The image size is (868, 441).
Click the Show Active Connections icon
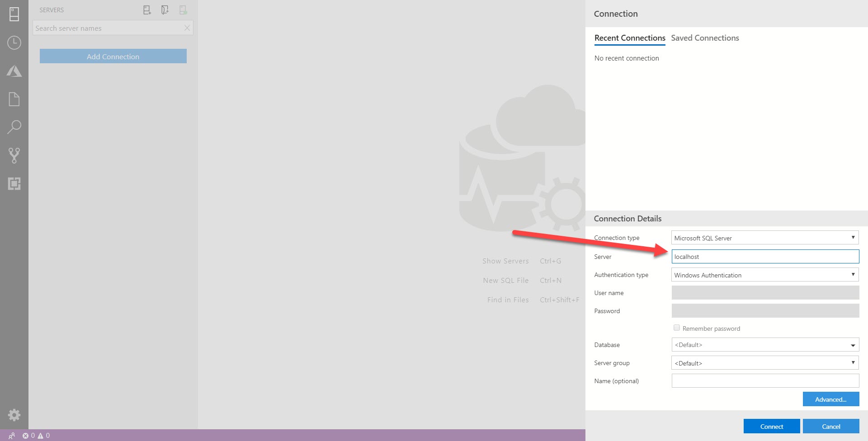[x=183, y=10]
